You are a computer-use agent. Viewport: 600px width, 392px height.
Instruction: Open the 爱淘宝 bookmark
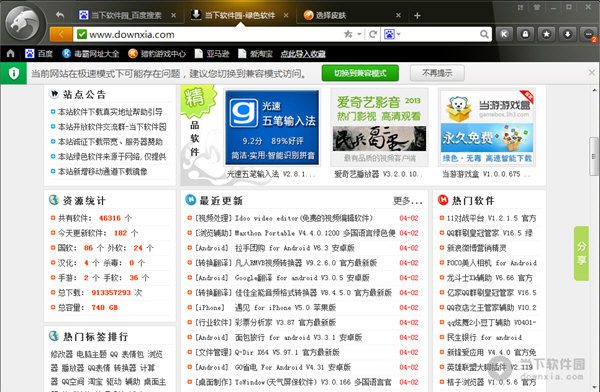point(255,54)
